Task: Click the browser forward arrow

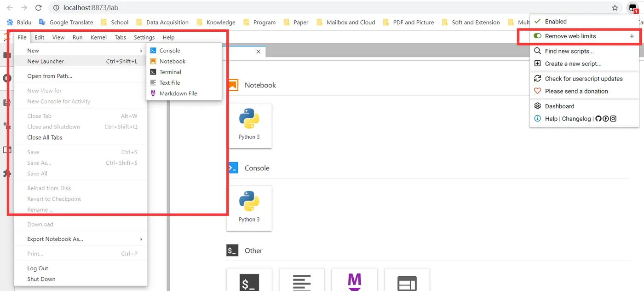Action: (24, 8)
